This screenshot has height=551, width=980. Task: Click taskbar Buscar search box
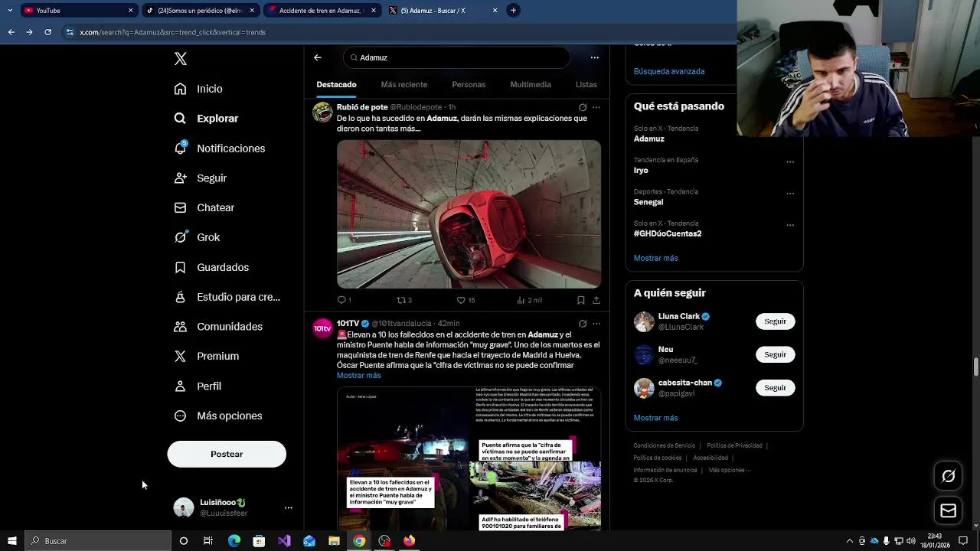[x=98, y=541]
